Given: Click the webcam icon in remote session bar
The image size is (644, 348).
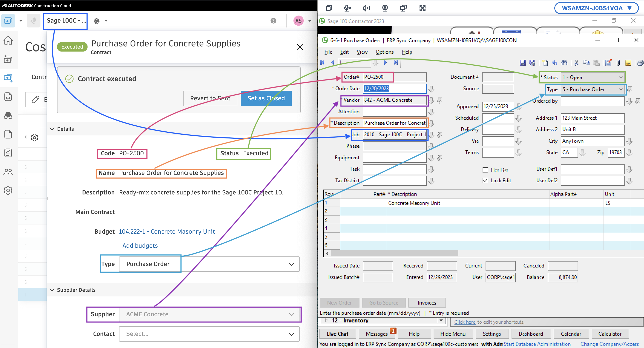Looking at the screenshot, I should (x=385, y=8).
